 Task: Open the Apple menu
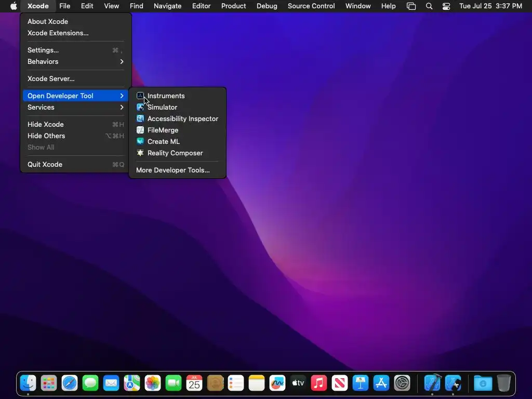click(14, 6)
